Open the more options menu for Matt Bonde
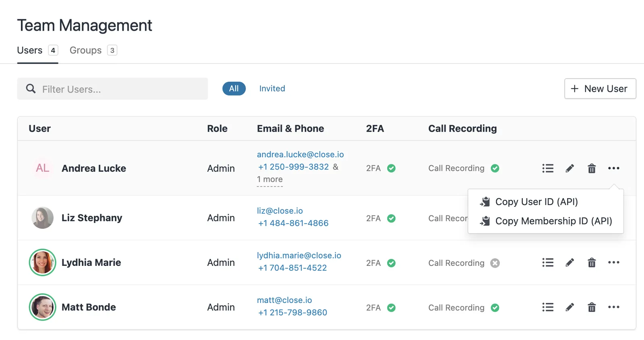Screen dimensions: 644x340 [x=614, y=307]
